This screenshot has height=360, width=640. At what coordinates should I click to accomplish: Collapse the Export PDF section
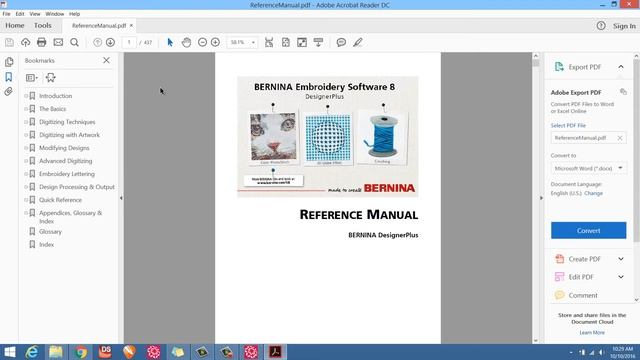[621, 67]
